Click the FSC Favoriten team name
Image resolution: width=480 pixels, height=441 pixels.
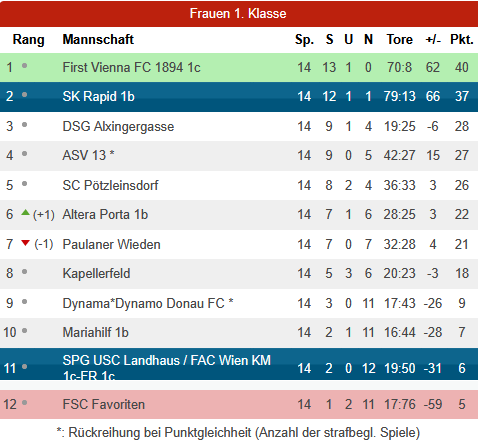coord(104,404)
